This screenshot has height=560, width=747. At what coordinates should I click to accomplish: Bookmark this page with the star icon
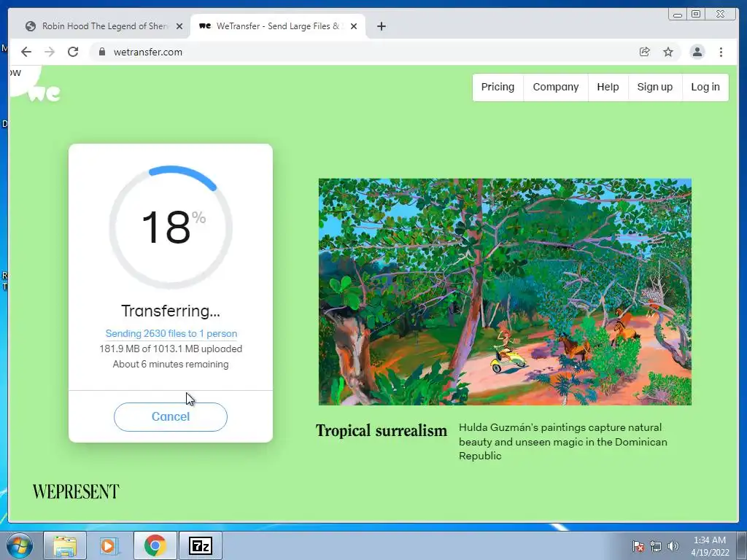click(x=668, y=52)
